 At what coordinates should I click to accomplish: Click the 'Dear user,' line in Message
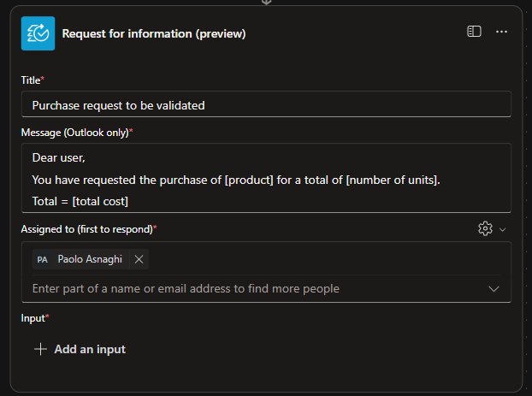pos(59,157)
